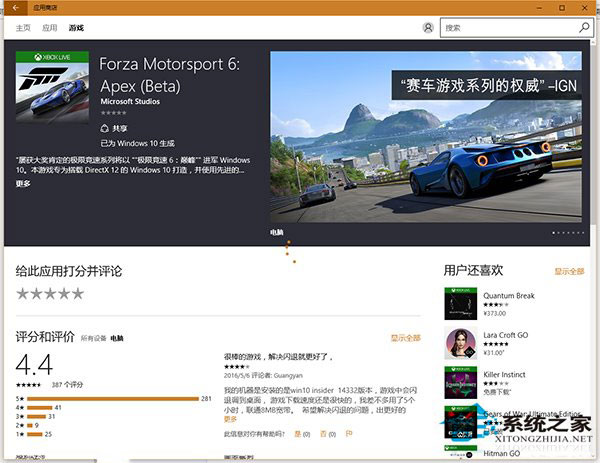This screenshot has width=600, height=463.
Task: Maximize the store window
Action: (562, 8)
